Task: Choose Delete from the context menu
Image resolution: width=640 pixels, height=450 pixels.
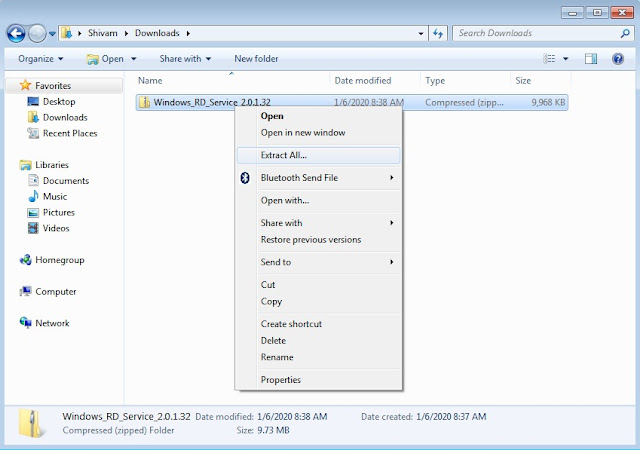Action: pyautogui.click(x=273, y=341)
